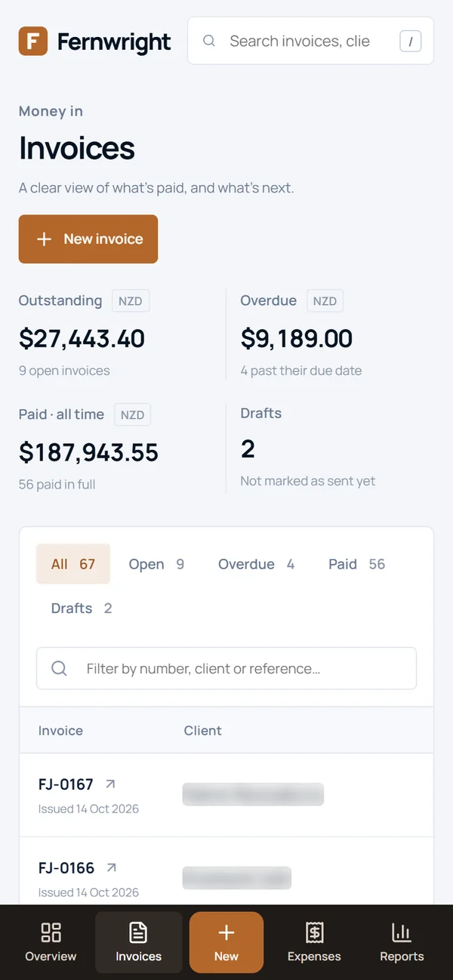The height and width of the screenshot is (980, 453).
Task: Click the Outstanding NZD badge
Action: [131, 301]
